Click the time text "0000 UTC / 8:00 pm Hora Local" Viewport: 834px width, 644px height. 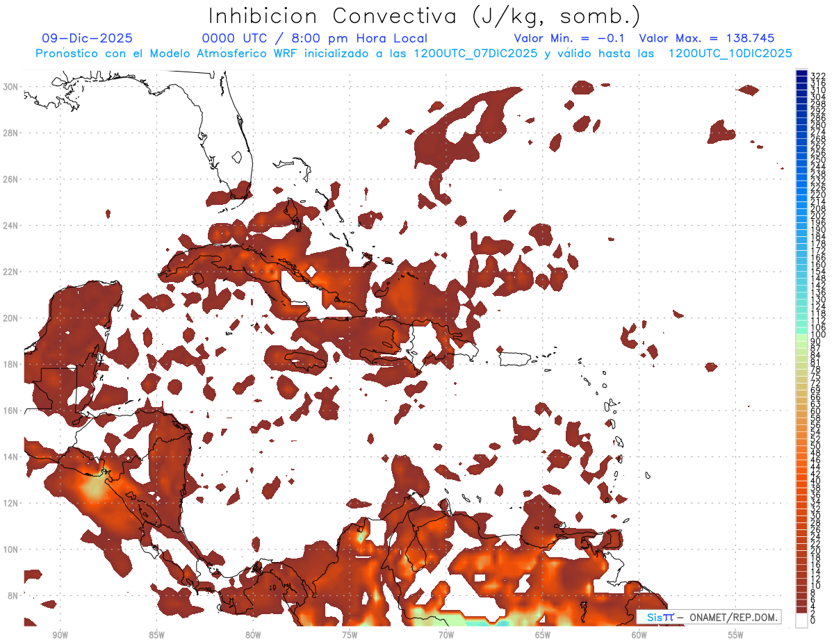click(314, 39)
